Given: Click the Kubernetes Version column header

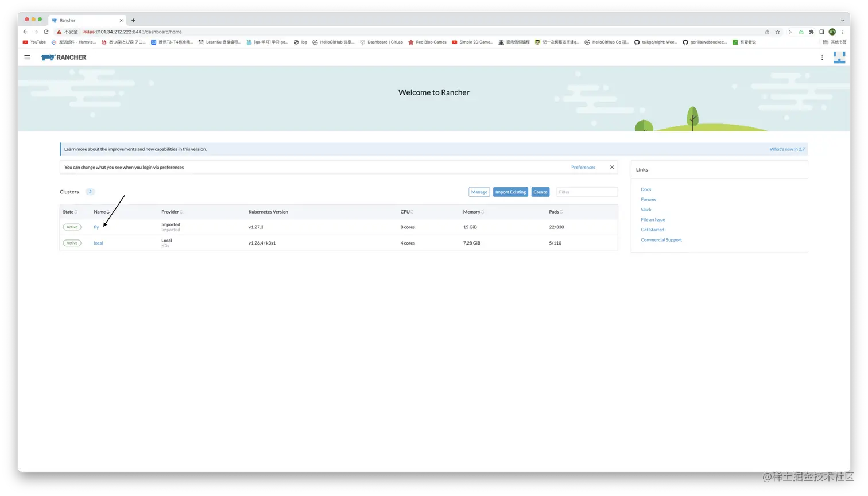Looking at the screenshot, I should click(x=268, y=212).
